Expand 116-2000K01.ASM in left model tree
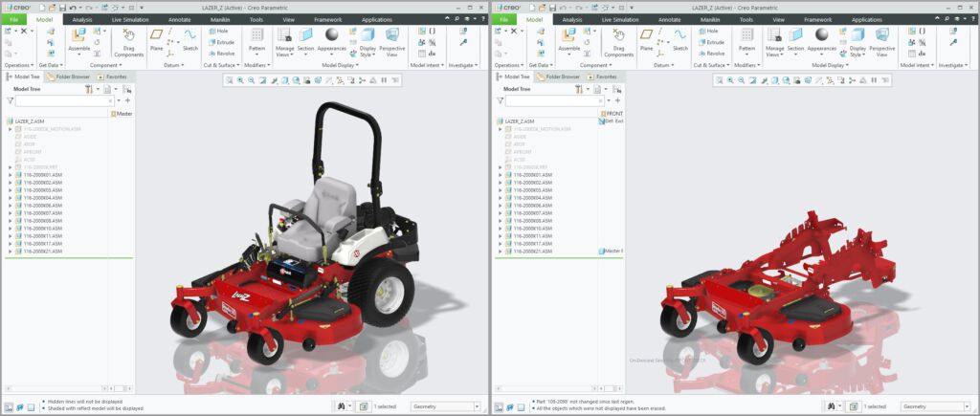 (10, 175)
